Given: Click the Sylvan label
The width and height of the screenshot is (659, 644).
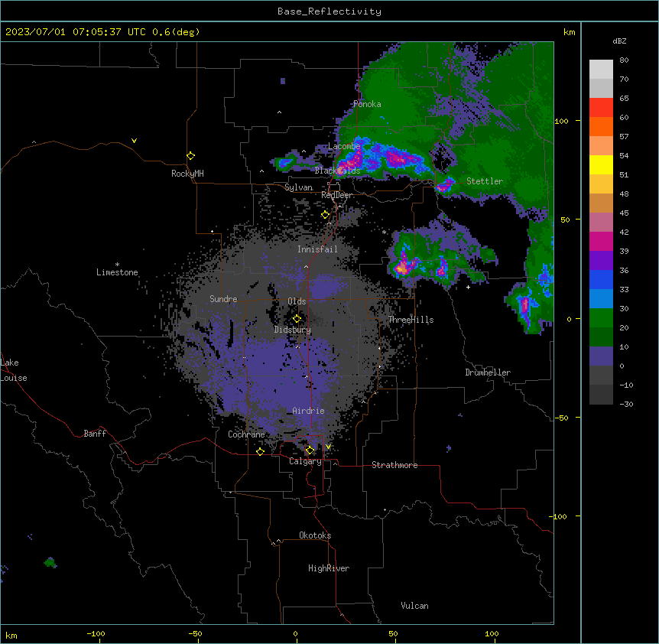Looking at the screenshot, I should [298, 187].
